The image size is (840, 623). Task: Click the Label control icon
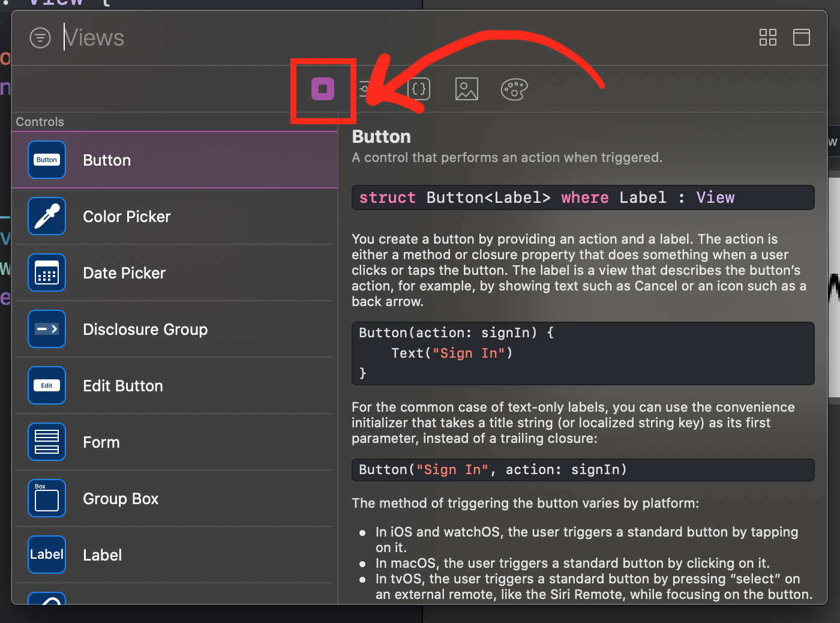pyautogui.click(x=47, y=555)
